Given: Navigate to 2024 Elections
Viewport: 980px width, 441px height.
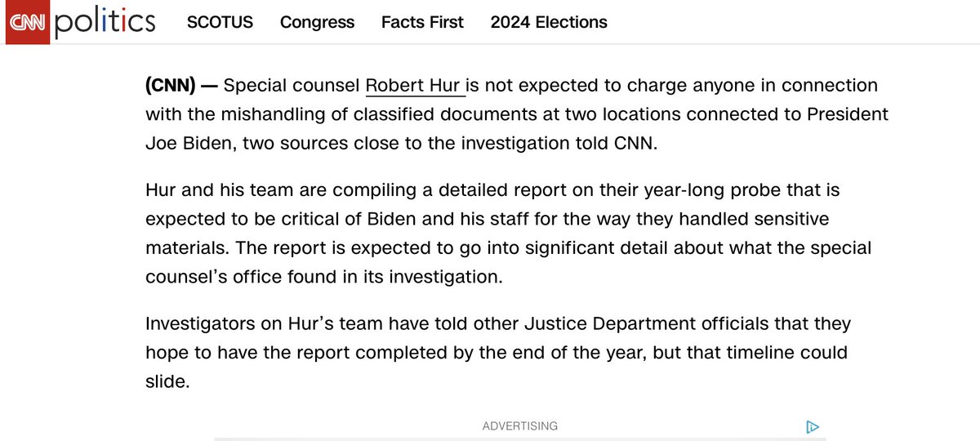Looking at the screenshot, I should click(549, 23).
